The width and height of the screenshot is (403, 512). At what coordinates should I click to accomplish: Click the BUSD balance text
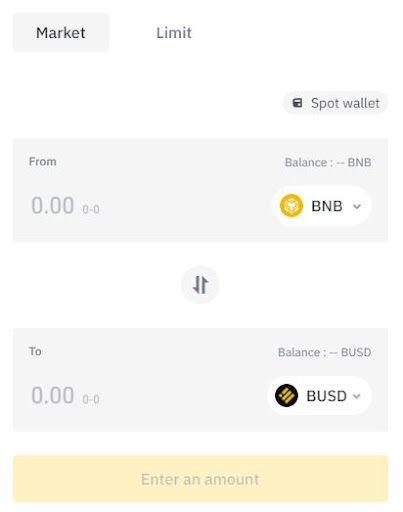pos(325,352)
